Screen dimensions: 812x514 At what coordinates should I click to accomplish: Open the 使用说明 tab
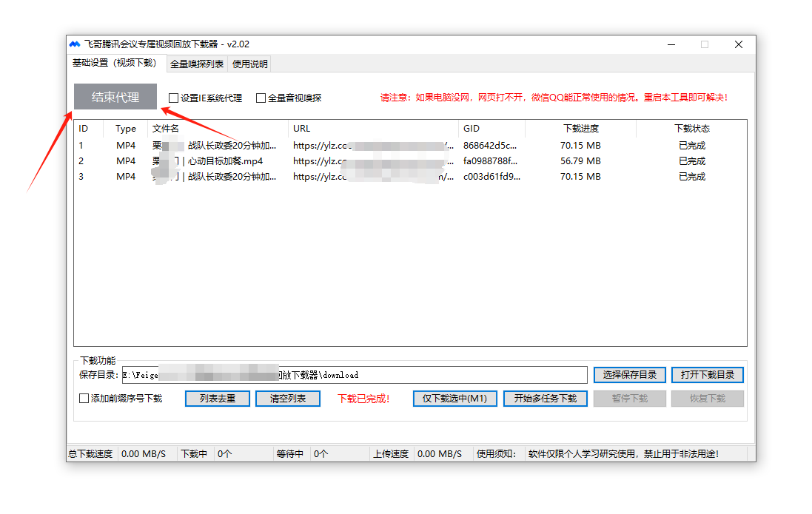click(250, 64)
